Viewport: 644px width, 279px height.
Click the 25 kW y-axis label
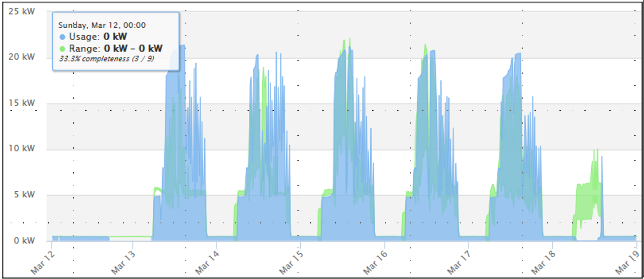tap(22, 11)
